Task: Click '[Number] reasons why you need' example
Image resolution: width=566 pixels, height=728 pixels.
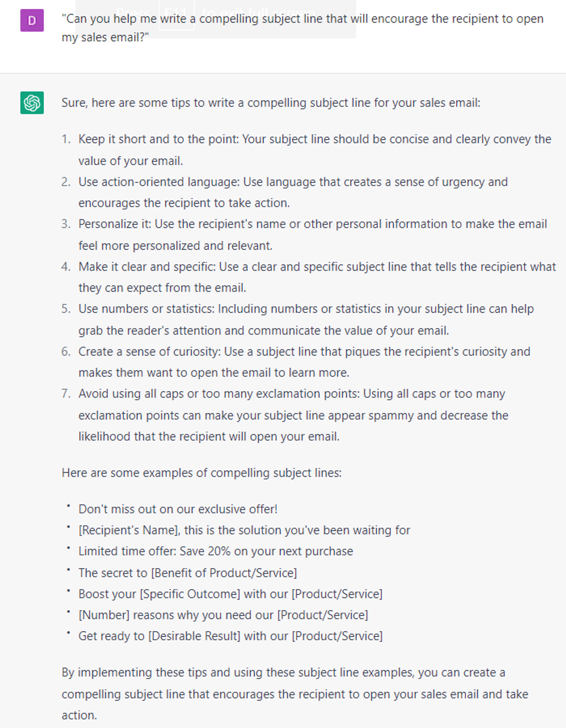Action: (223, 615)
